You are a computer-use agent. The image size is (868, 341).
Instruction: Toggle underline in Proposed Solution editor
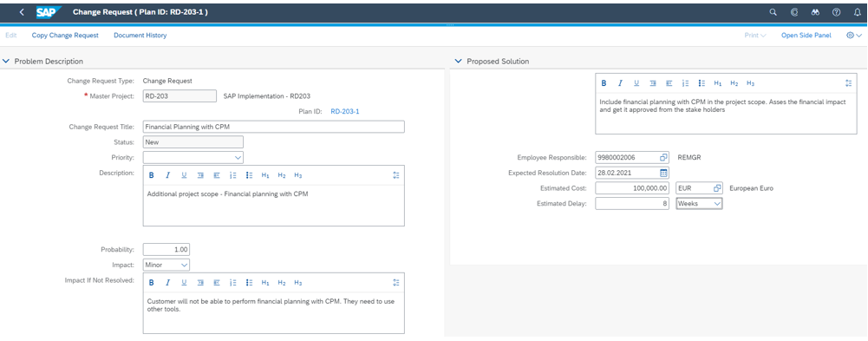click(x=636, y=83)
